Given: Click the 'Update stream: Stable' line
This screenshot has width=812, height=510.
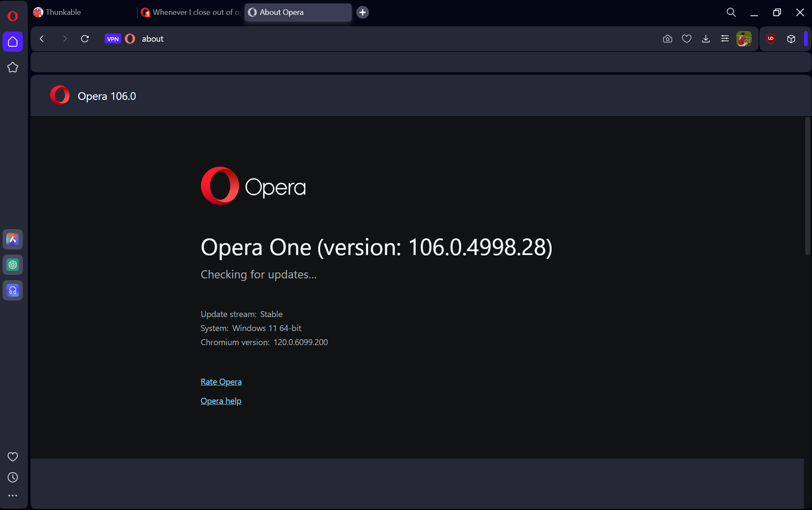Looking at the screenshot, I should click(242, 314).
